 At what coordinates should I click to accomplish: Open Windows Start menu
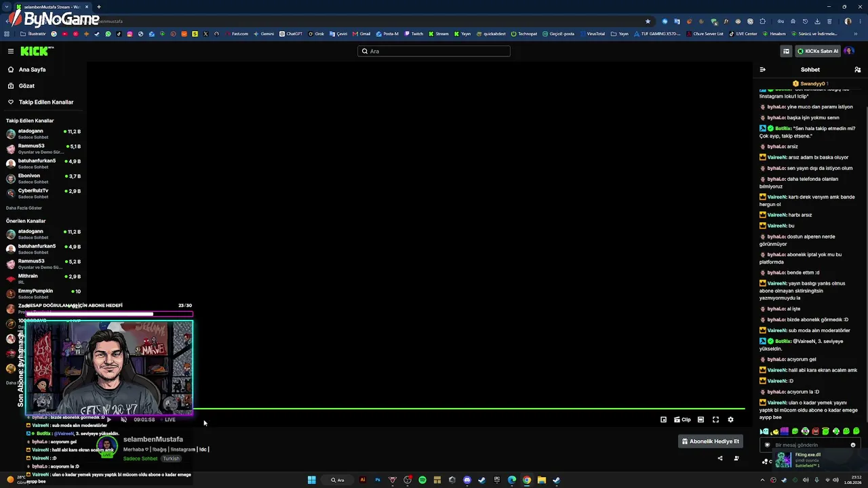312,480
